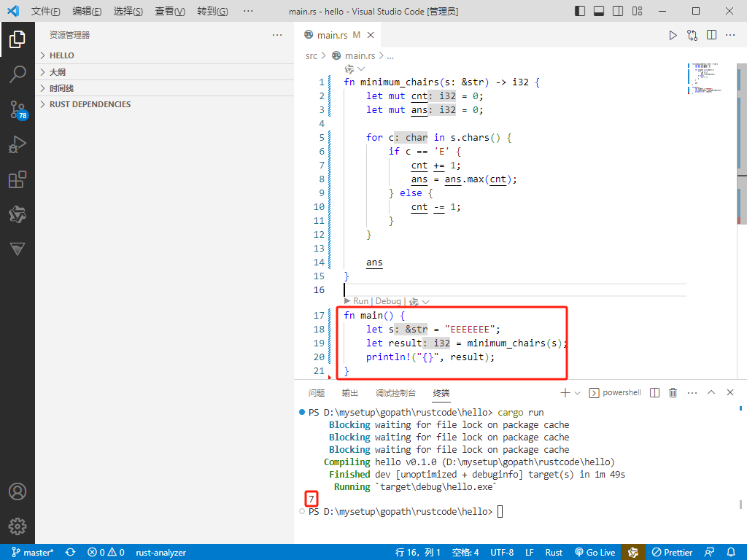Open errors and warnings count in status bar

106,553
